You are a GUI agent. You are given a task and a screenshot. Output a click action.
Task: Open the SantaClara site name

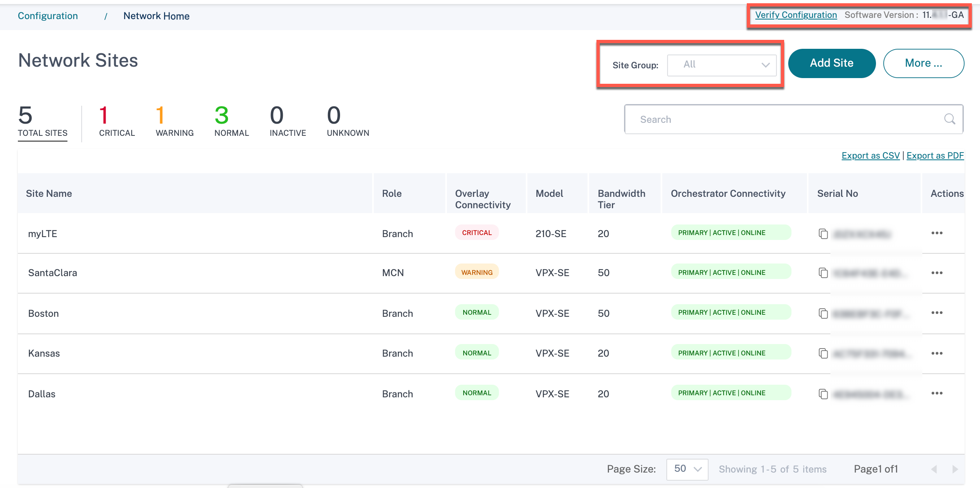pyautogui.click(x=52, y=273)
